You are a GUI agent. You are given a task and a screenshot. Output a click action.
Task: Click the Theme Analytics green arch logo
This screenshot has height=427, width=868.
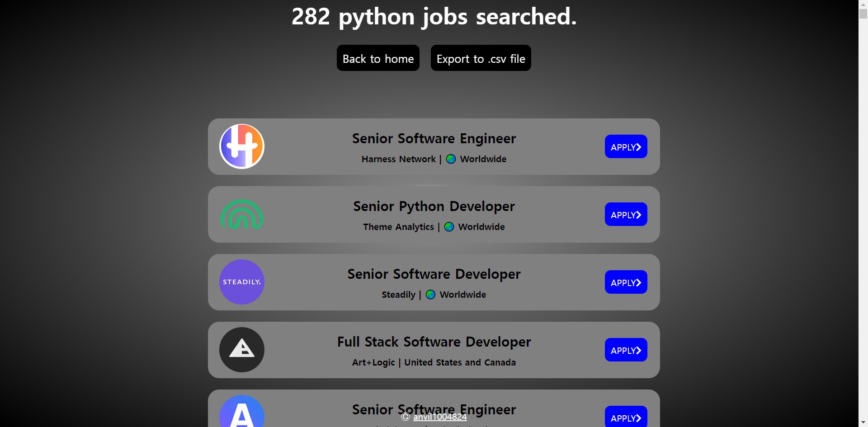pyautogui.click(x=242, y=214)
